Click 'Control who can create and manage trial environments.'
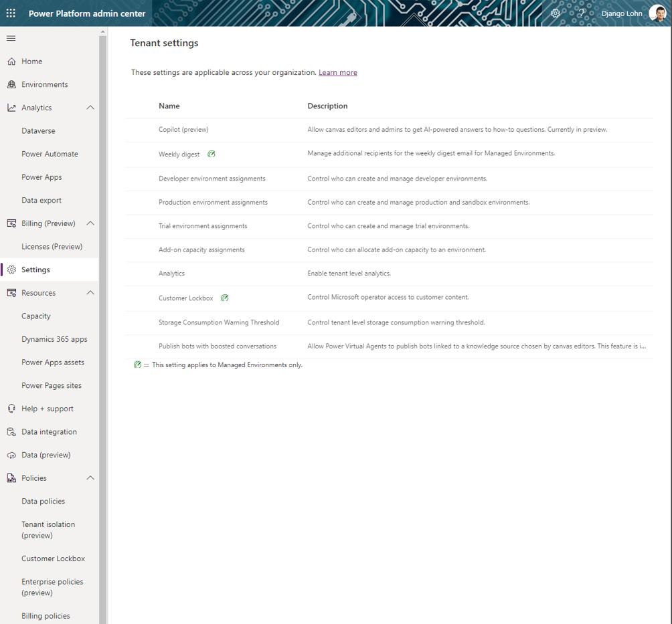Viewport: 672px width, 624px height. (388, 225)
